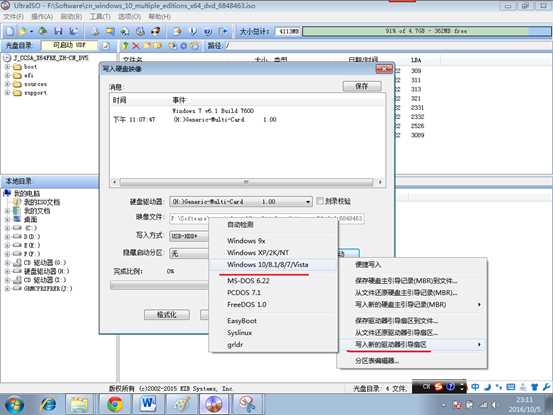
Task: Click the UltraISO disc icon in taskbar
Action: [214, 404]
